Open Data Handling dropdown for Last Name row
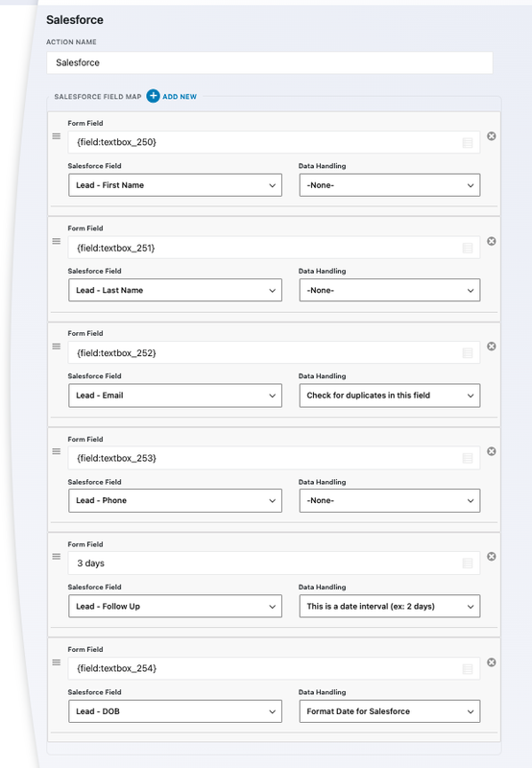The image size is (532, 768). pos(390,290)
